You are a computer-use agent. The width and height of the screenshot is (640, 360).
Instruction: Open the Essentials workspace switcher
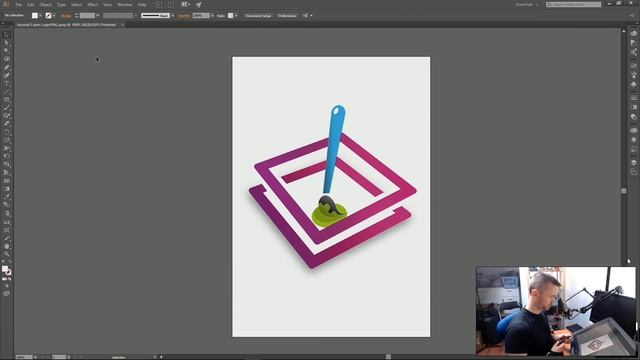[x=527, y=4]
